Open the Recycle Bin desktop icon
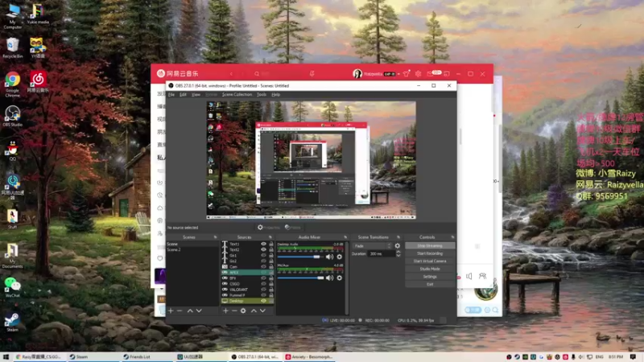Screen dimensions: 644x362 pyautogui.click(x=12, y=47)
